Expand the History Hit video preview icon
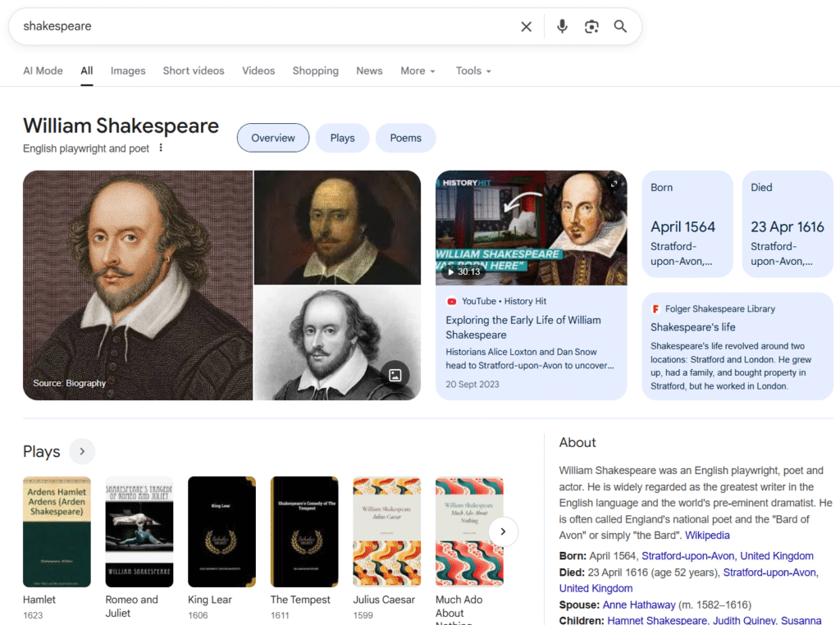This screenshot has width=840, height=625. (x=614, y=184)
